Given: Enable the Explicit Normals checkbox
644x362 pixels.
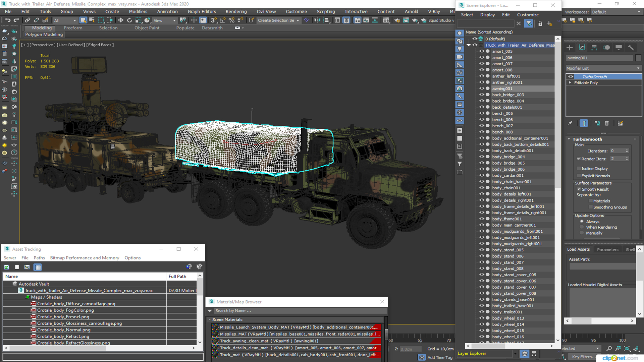Looking at the screenshot, I should point(579,176).
